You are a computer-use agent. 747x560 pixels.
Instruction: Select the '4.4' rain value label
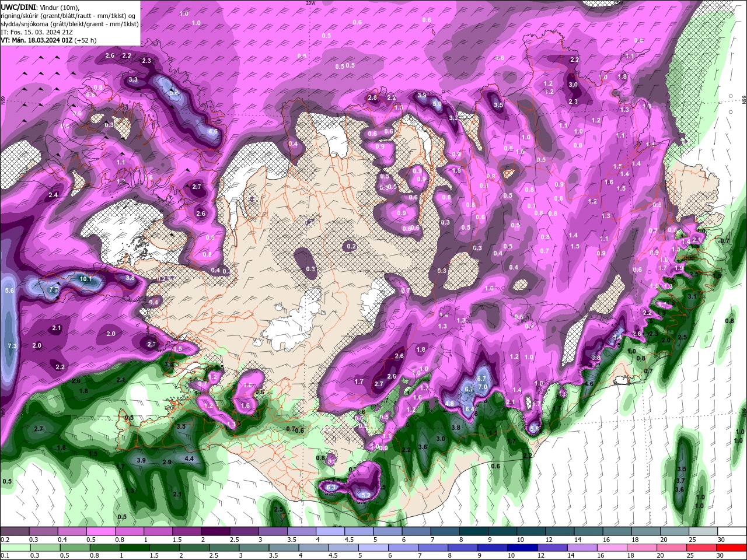[x=189, y=459]
